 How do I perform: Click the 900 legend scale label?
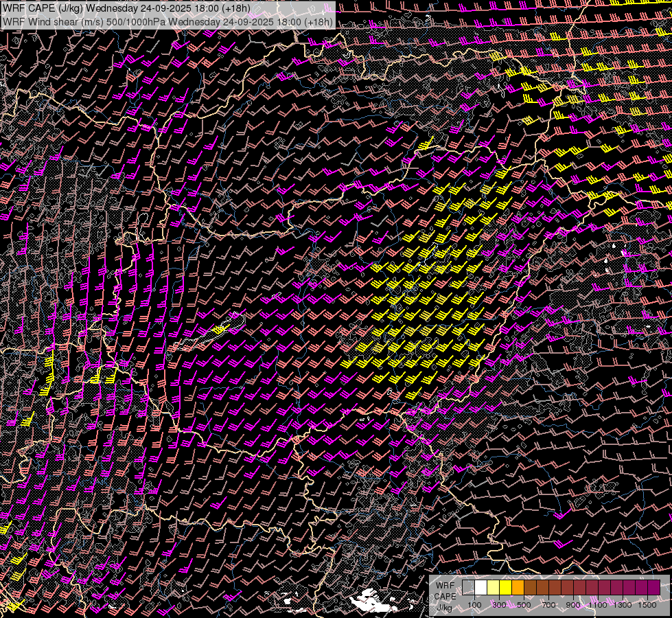573,605
